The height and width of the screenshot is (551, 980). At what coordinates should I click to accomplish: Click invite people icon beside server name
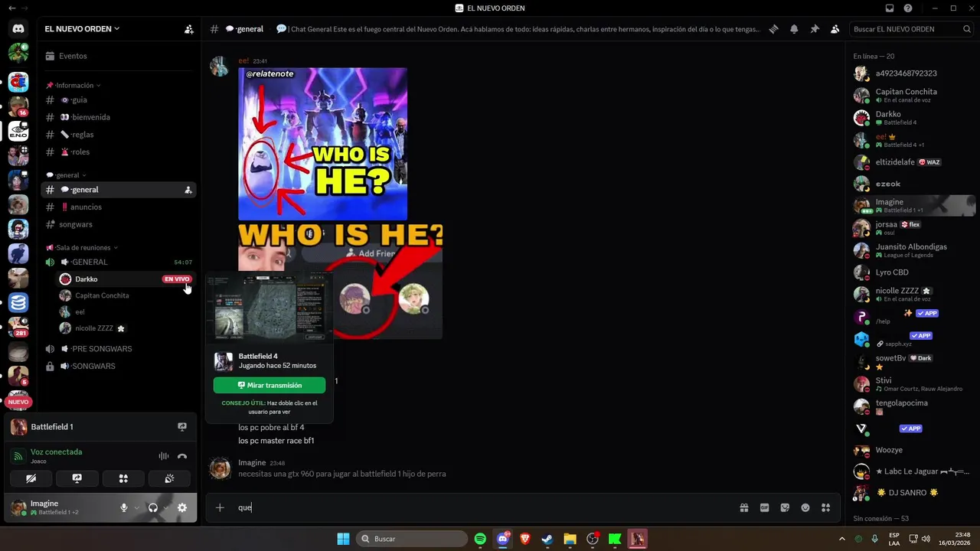coord(189,29)
